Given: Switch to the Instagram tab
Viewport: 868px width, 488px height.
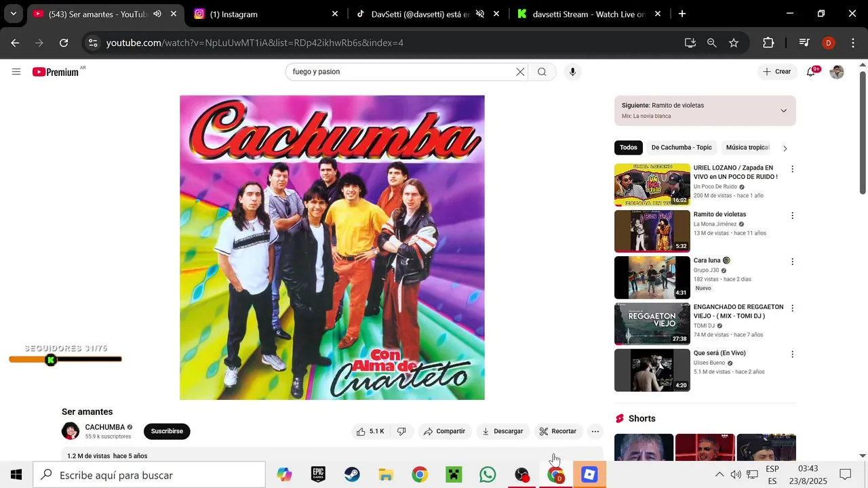Looking at the screenshot, I should click(264, 14).
